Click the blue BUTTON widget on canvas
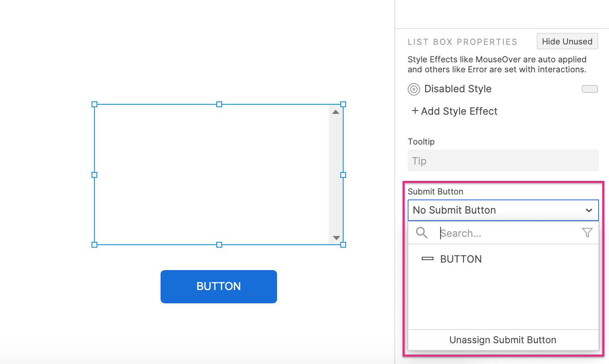Screen dimensions: 609x364 (219, 287)
